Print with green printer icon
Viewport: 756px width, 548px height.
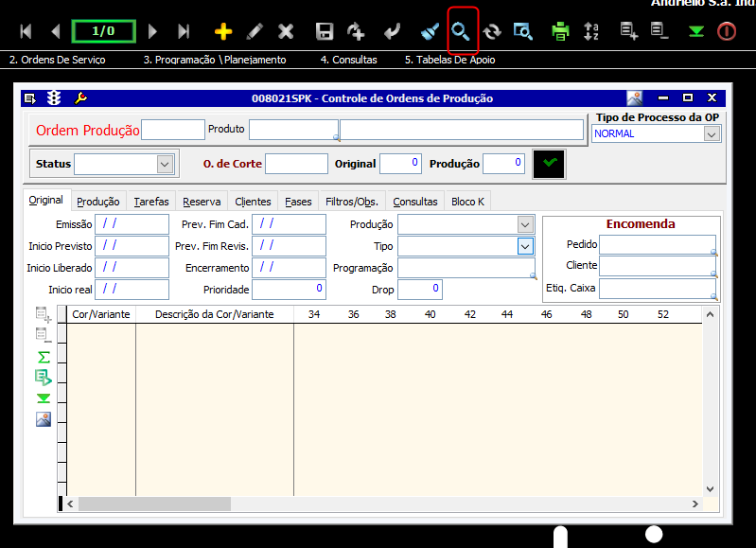[560, 31]
